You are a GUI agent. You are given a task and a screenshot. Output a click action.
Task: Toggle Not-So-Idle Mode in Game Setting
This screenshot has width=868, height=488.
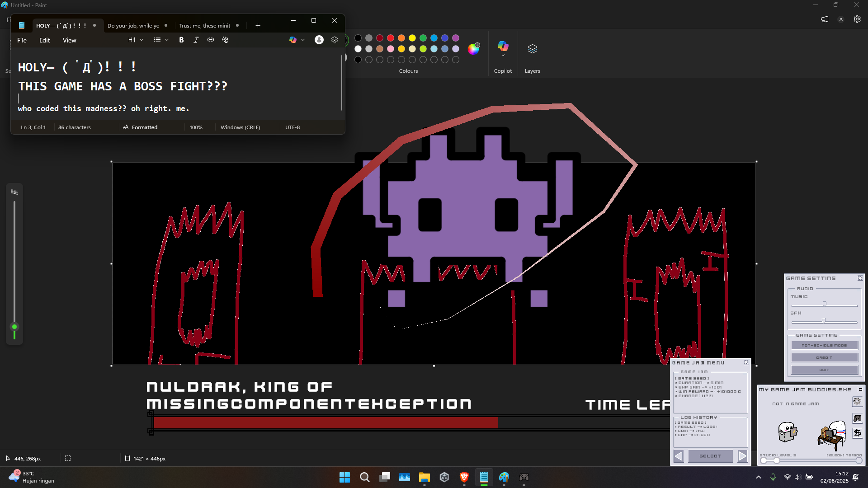(x=824, y=345)
